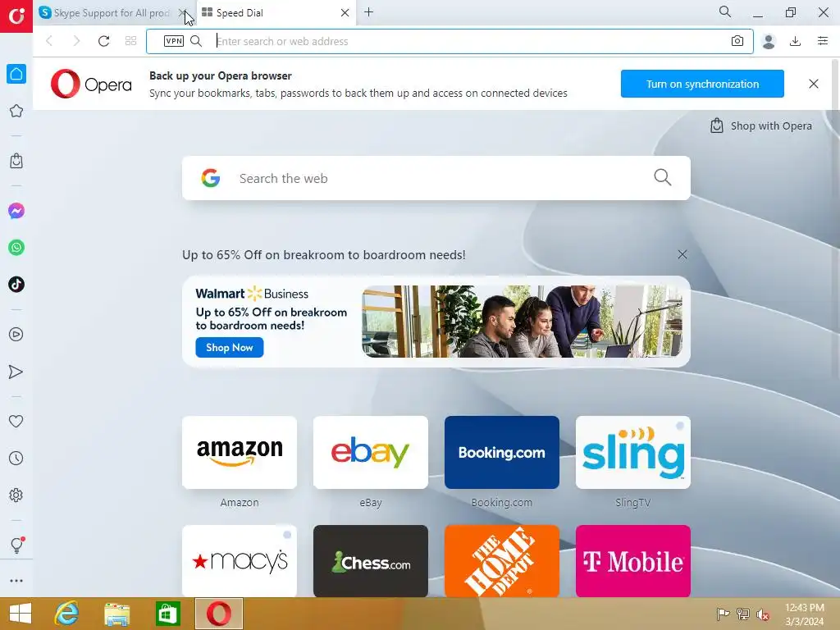Open Shopping bag icon in sidebar
Viewport: 840px width, 630px height.
click(16, 161)
